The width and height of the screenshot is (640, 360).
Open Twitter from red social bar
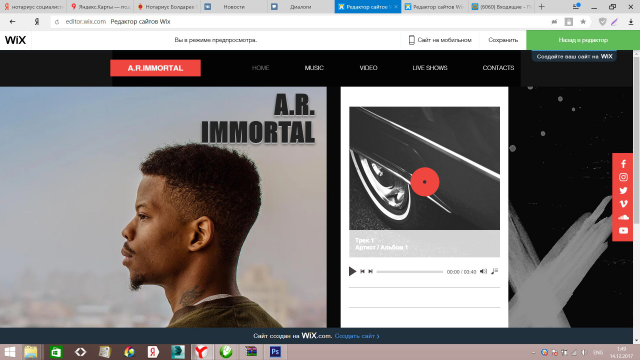623,191
